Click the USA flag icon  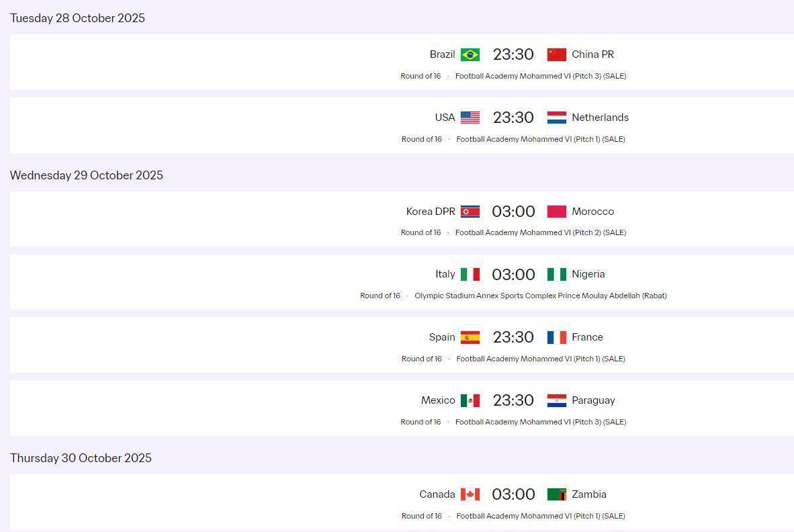(470, 118)
